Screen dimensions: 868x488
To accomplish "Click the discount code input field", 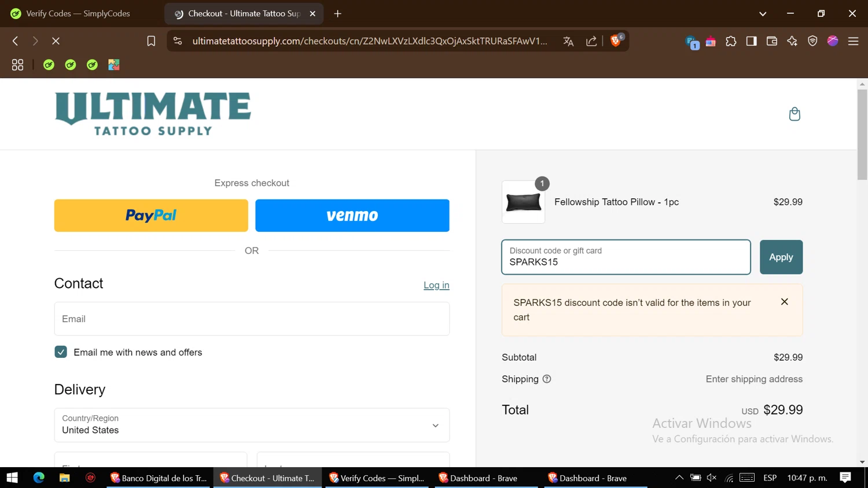I will click(x=626, y=257).
